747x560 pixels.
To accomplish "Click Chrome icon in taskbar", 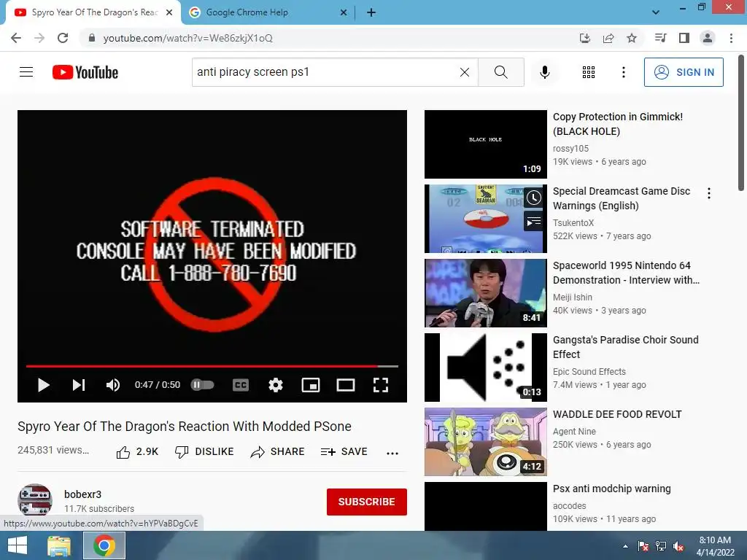I will coord(104,545).
